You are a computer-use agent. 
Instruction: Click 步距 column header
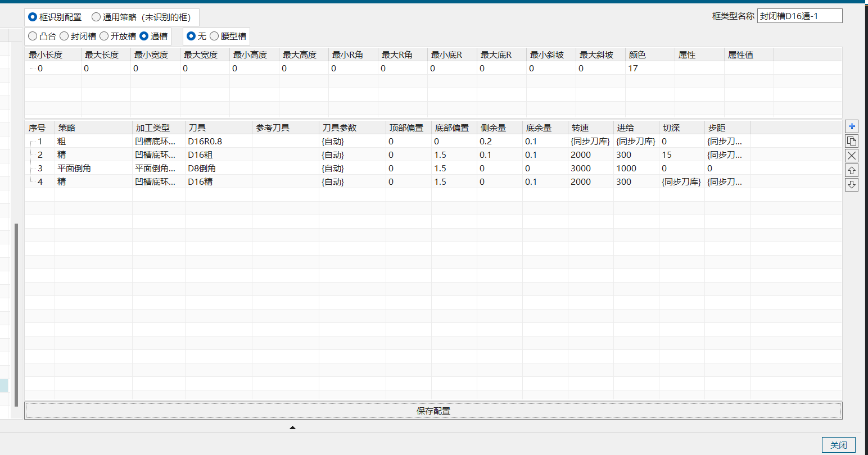727,128
